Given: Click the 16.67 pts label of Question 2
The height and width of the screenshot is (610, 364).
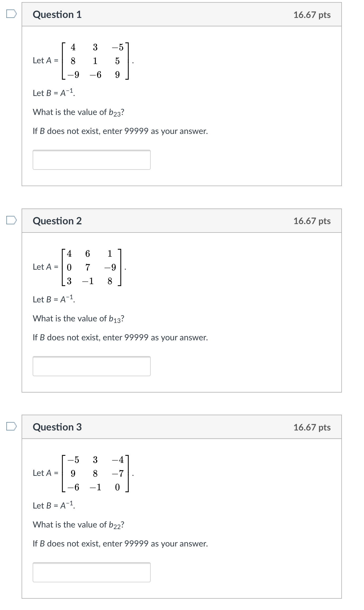Looking at the screenshot, I should pos(312,221).
